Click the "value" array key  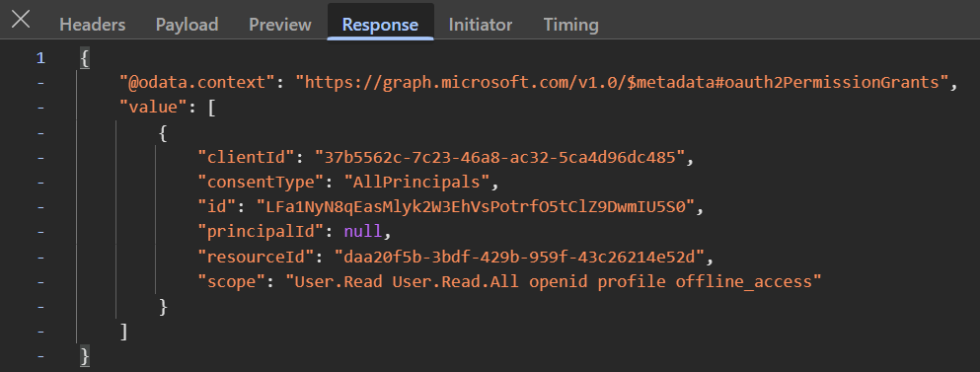[x=153, y=108]
